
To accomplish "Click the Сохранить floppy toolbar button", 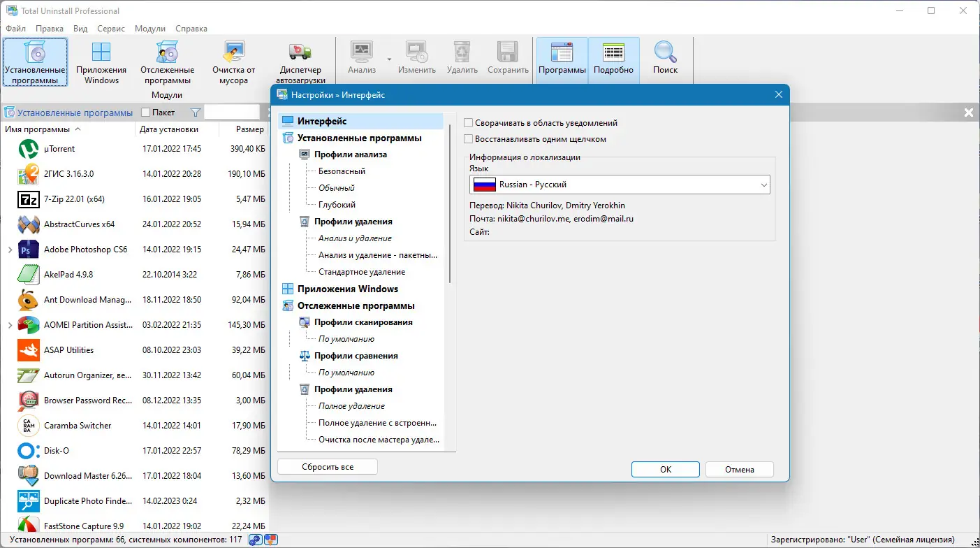I will point(508,59).
